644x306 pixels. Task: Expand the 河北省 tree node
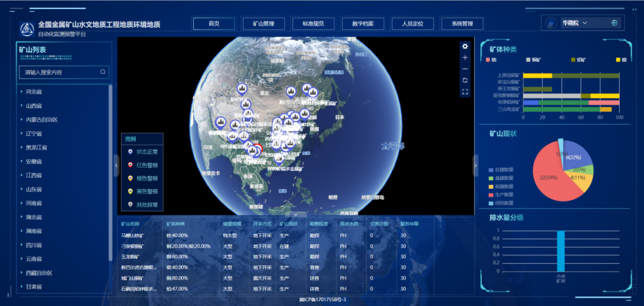tap(21, 92)
